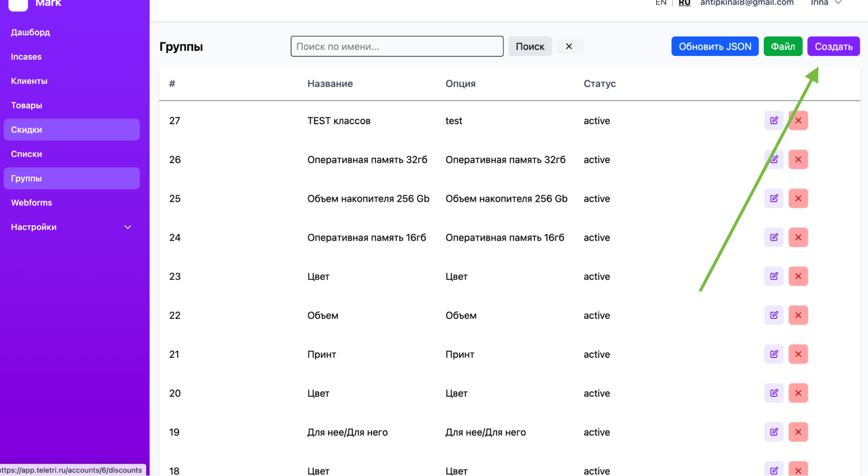Open the Irina user dropdown

826,3
